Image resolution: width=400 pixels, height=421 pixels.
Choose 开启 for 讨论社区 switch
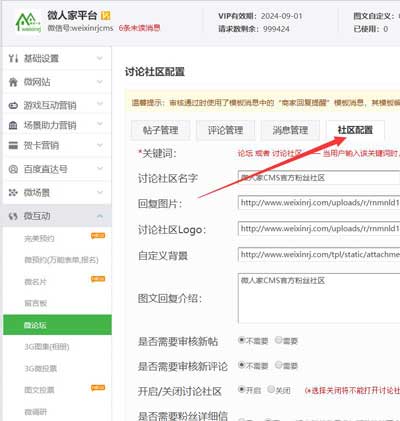click(x=242, y=389)
